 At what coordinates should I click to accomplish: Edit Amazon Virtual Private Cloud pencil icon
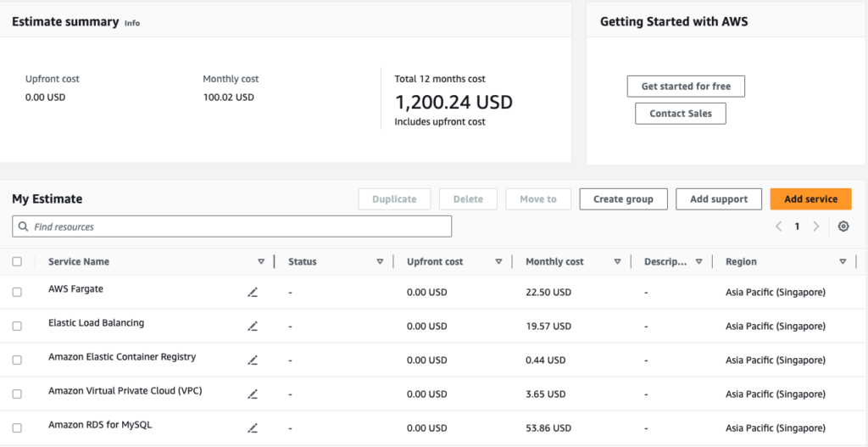[253, 394]
